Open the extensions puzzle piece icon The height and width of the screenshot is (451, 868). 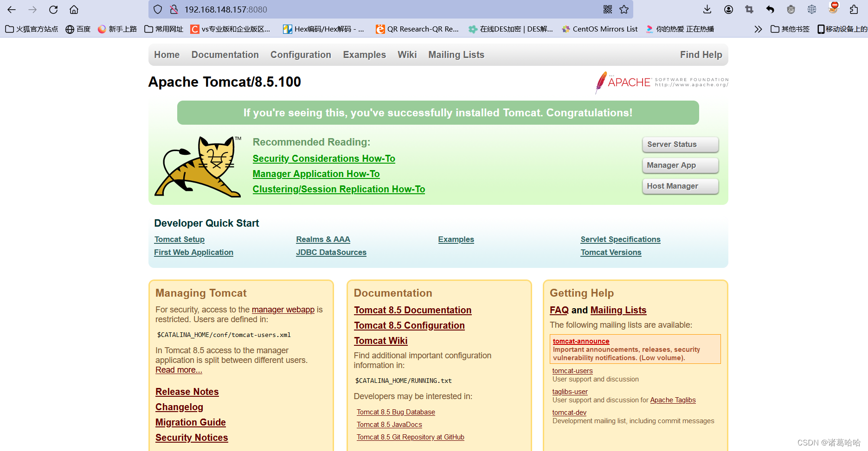(x=854, y=9)
